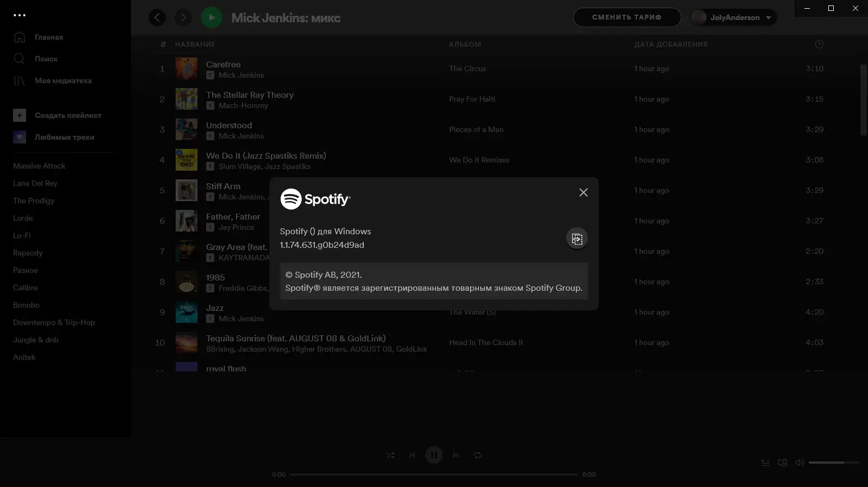
Task: Seek on the playback progress bar
Action: tap(434, 474)
